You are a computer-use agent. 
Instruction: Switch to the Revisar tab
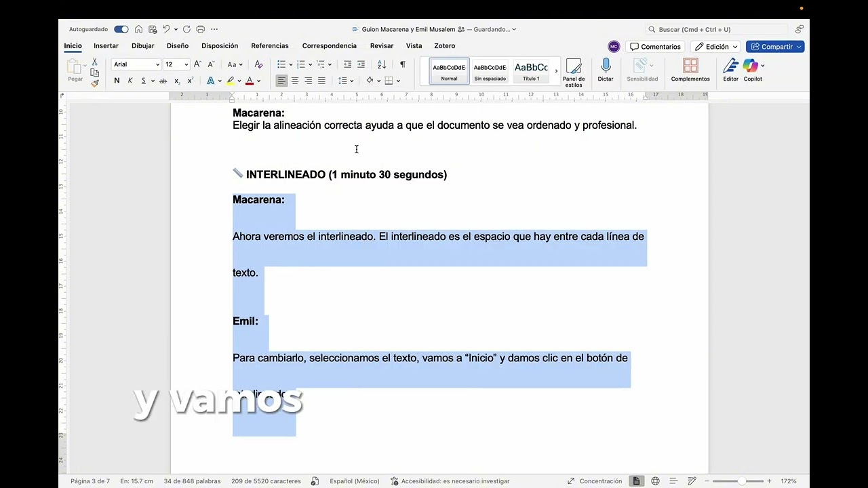click(x=382, y=46)
